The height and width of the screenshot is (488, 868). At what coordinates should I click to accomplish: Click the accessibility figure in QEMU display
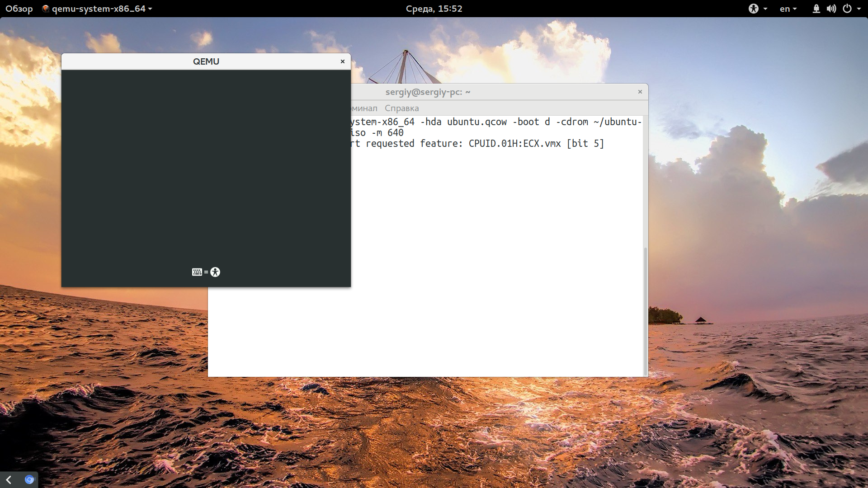(x=215, y=272)
